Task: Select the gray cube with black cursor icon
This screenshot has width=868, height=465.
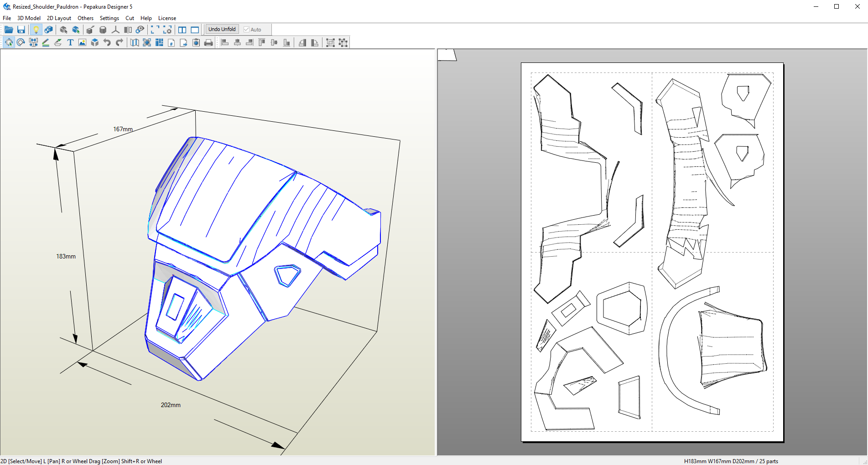Action: click(63, 30)
